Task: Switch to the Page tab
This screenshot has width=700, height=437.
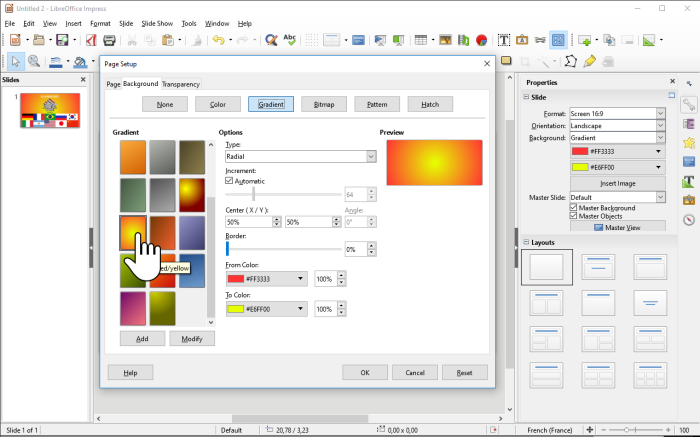Action: click(113, 84)
